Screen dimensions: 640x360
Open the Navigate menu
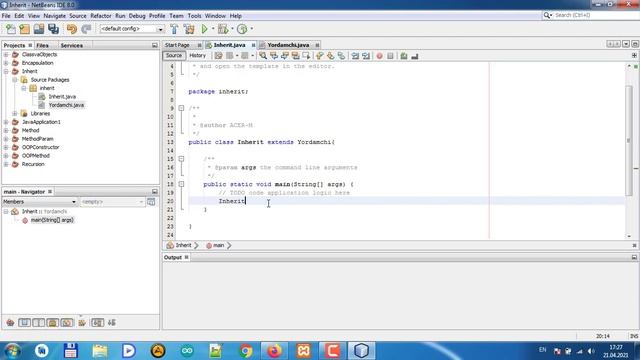click(55, 16)
